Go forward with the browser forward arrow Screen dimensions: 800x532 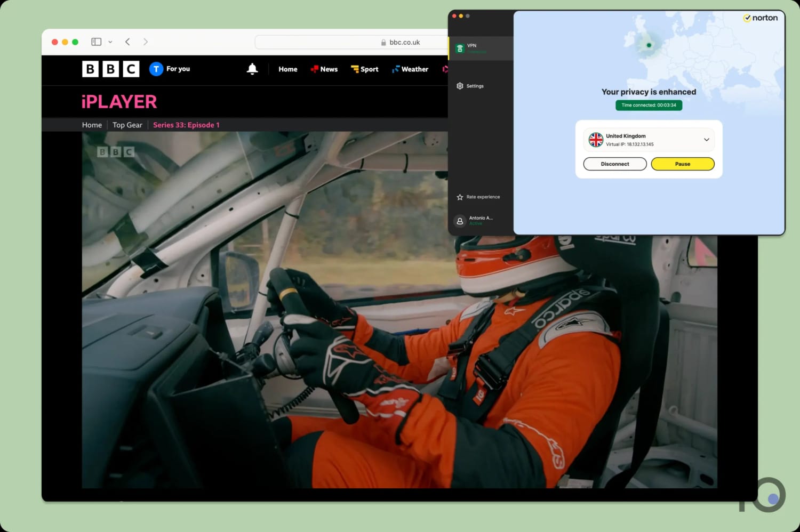point(146,42)
